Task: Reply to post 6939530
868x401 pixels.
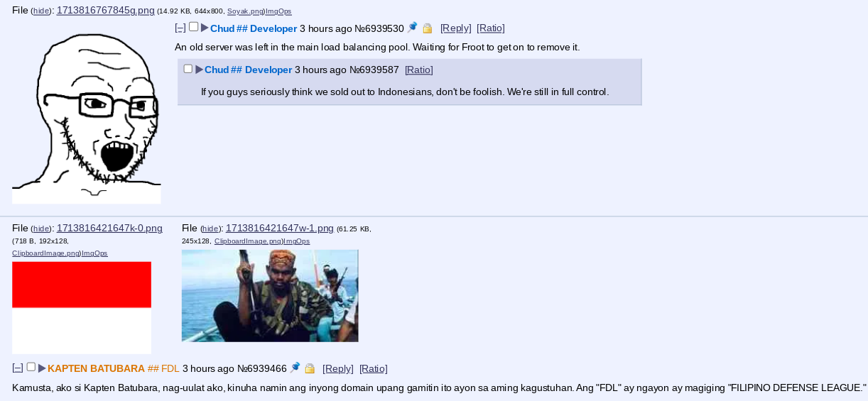Action: click(x=456, y=28)
